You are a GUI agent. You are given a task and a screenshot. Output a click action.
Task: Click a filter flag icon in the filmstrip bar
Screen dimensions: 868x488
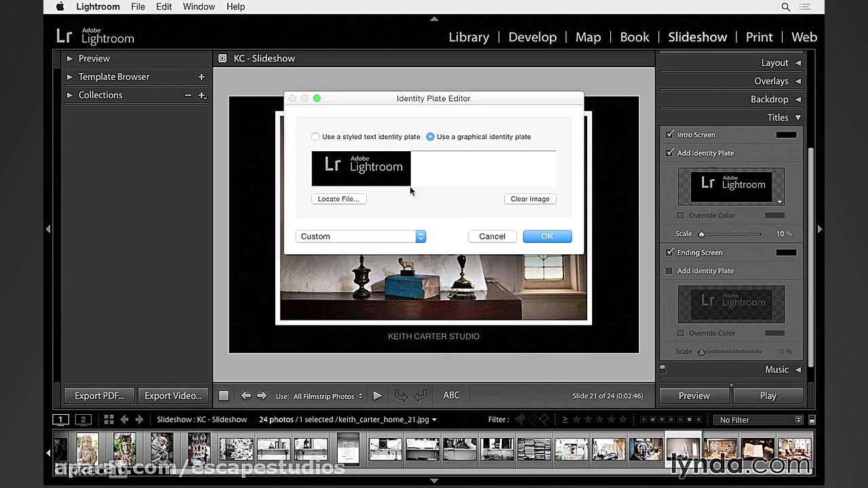click(x=521, y=420)
